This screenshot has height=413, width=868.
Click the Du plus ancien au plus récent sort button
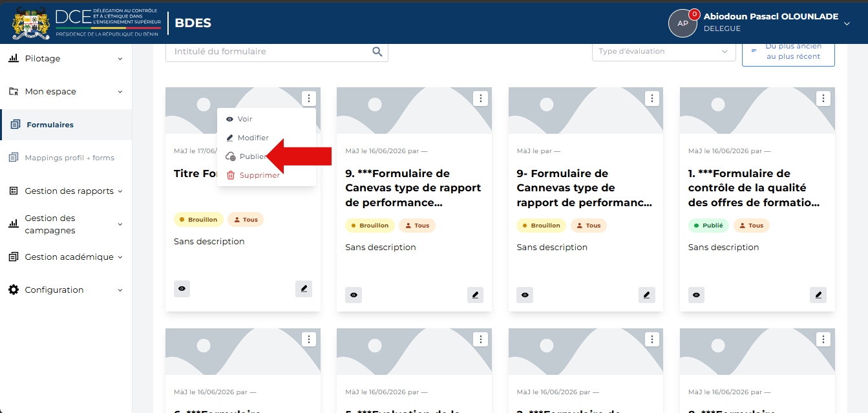pos(788,52)
